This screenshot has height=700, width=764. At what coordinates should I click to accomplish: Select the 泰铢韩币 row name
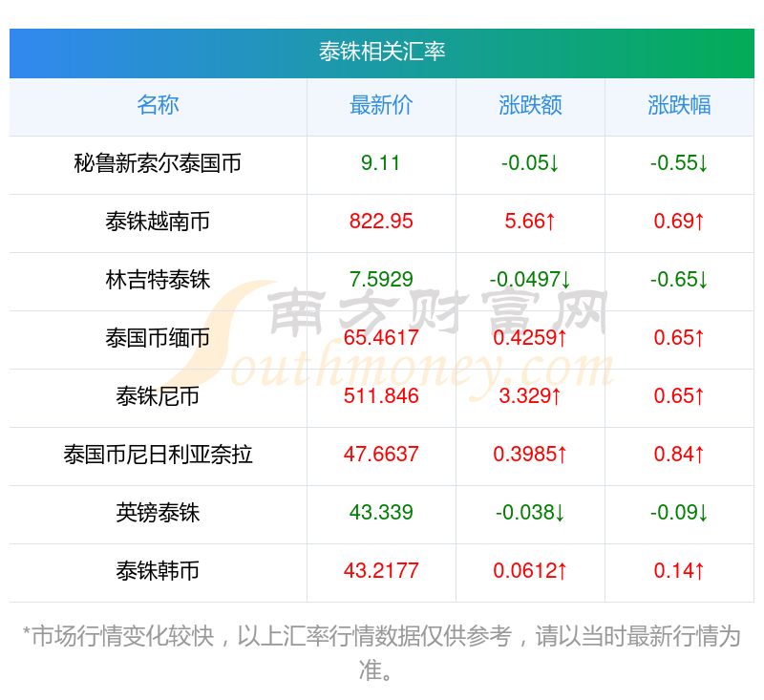coord(158,571)
